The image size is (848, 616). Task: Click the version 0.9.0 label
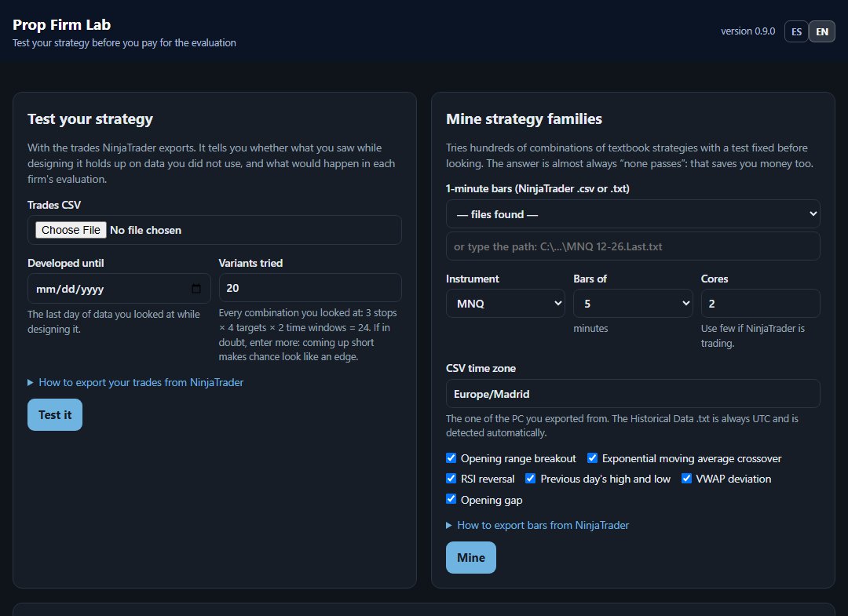[748, 31]
